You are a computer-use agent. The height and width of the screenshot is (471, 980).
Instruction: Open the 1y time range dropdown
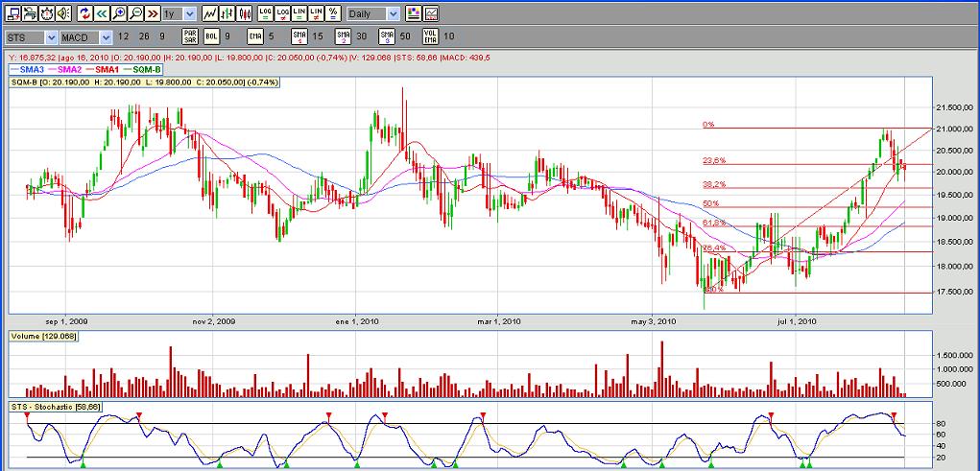[179, 13]
